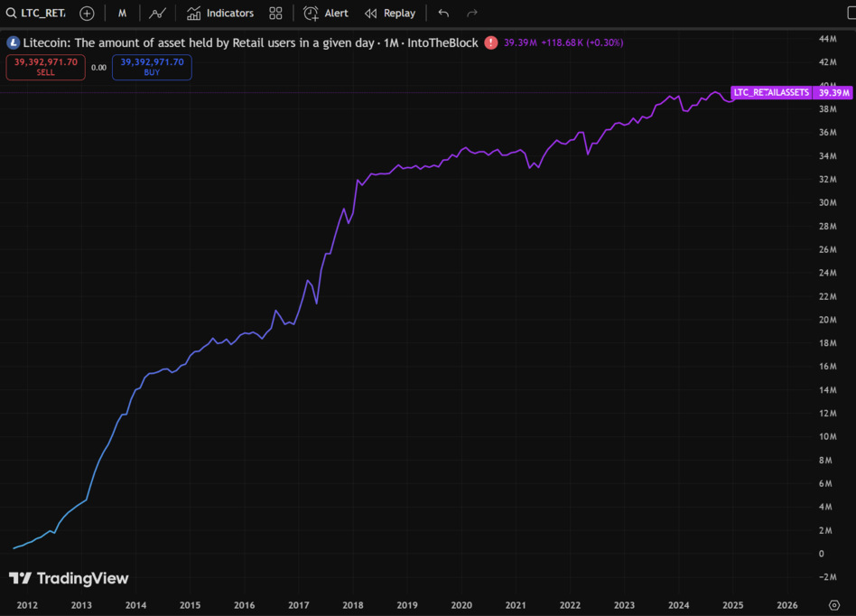
Task: Click the undo arrow
Action: point(443,14)
